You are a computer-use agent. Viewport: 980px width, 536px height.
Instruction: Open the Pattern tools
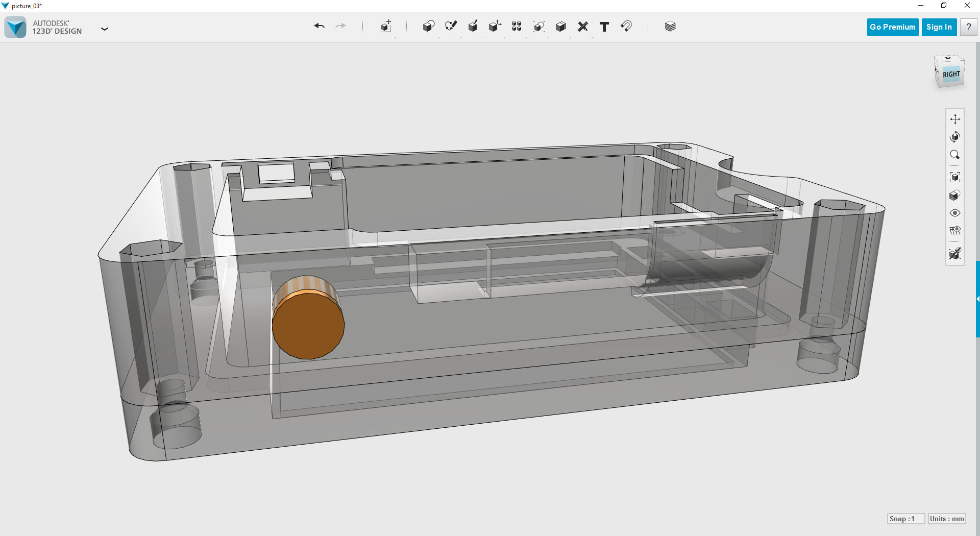pos(517,27)
